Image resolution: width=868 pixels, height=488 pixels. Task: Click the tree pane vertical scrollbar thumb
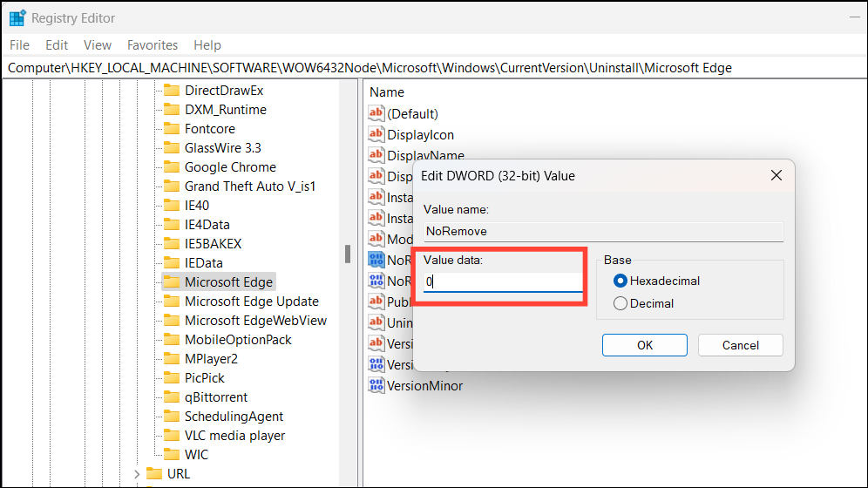pos(348,254)
